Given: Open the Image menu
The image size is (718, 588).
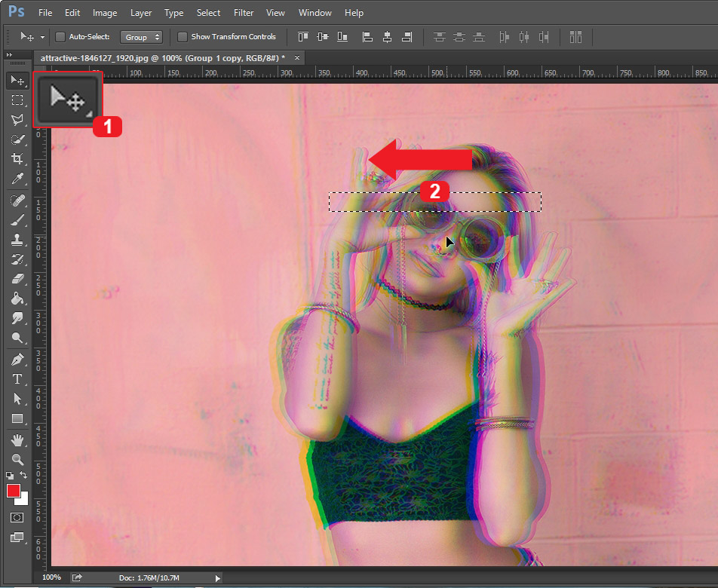Looking at the screenshot, I should tap(105, 13).
